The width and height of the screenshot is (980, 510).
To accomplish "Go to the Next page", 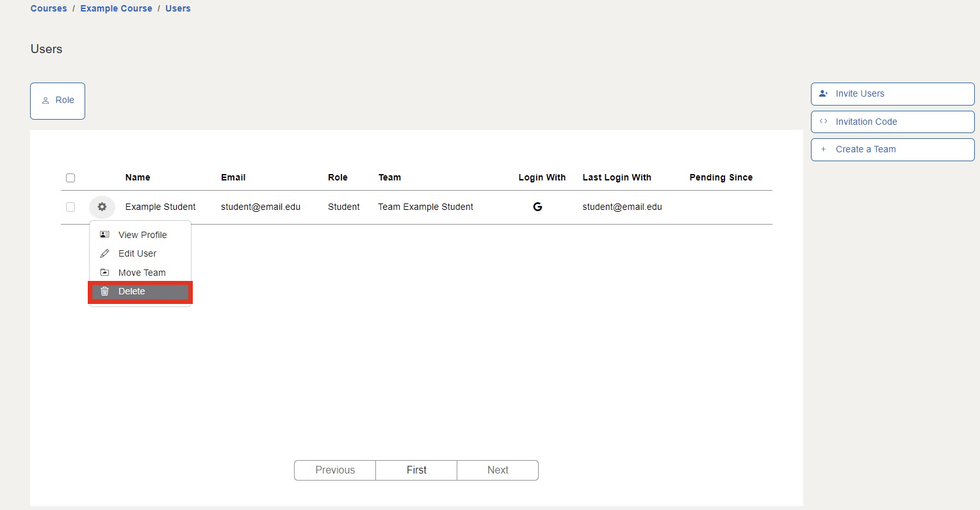I will 498,470.
